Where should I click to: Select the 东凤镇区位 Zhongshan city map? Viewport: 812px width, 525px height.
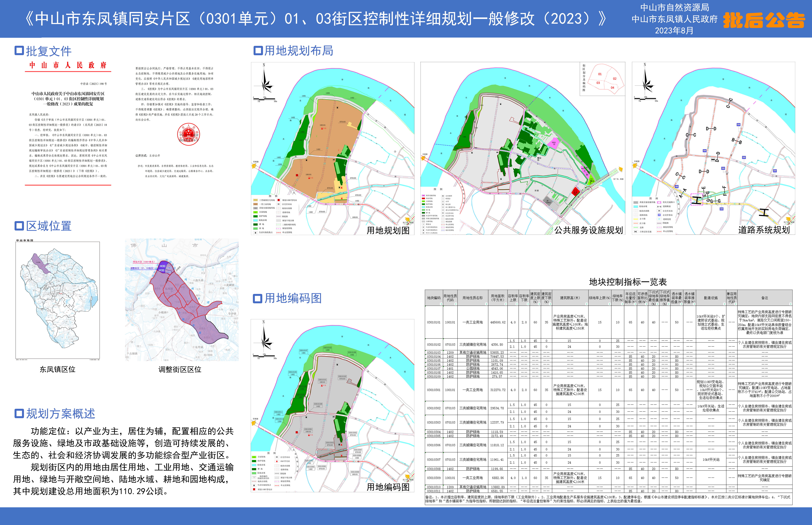pos(58,300)
